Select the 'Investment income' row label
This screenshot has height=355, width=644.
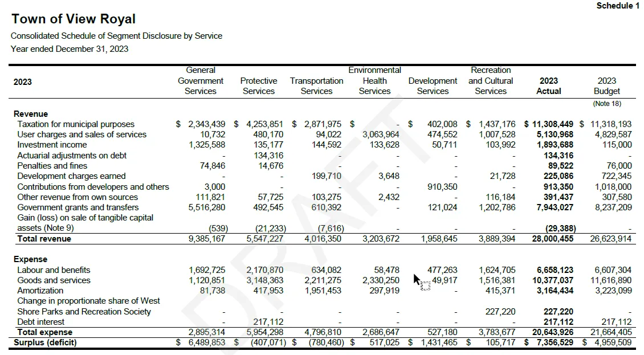(52, 145)
